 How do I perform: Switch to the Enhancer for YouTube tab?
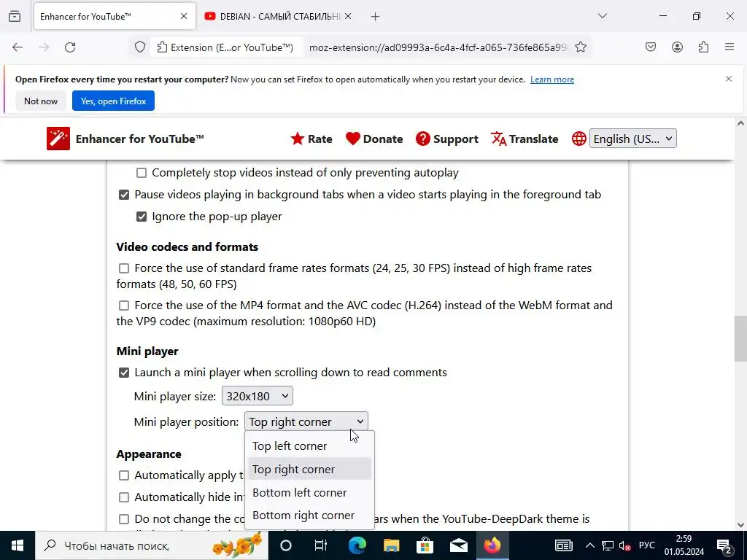(115, 16)
